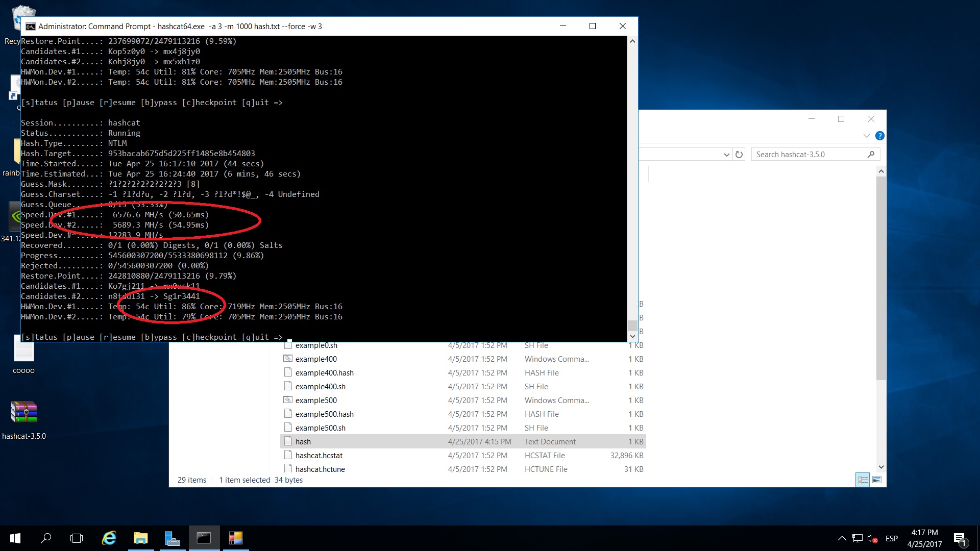This screenshot has width=980, height=551.
Task: Refresh the Explorer folder view
Action: (x=739, y=155)
